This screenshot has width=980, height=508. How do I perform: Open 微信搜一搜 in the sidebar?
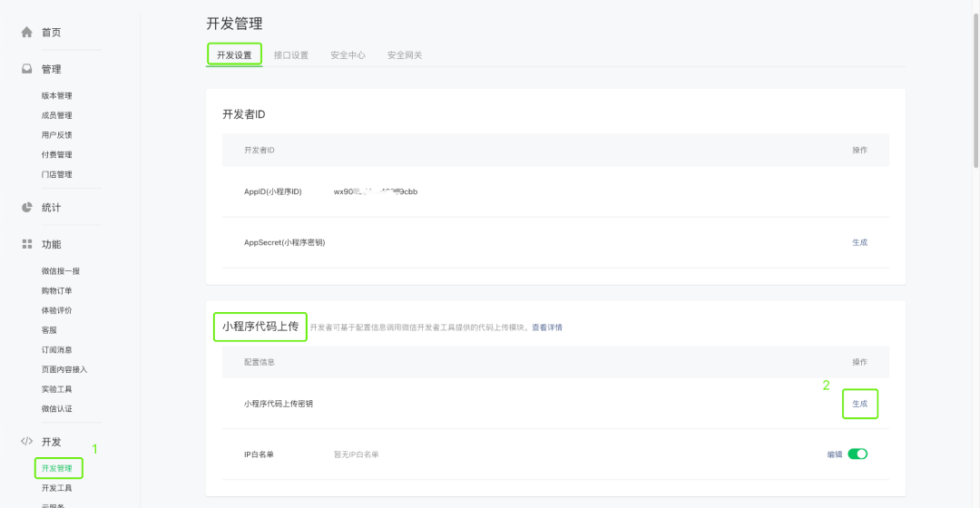point(61,271)
